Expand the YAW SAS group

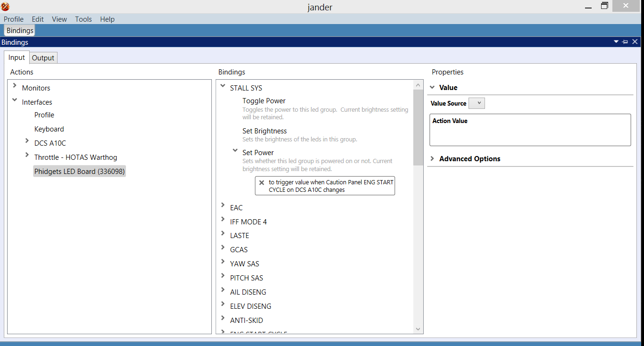click(223, 262)
